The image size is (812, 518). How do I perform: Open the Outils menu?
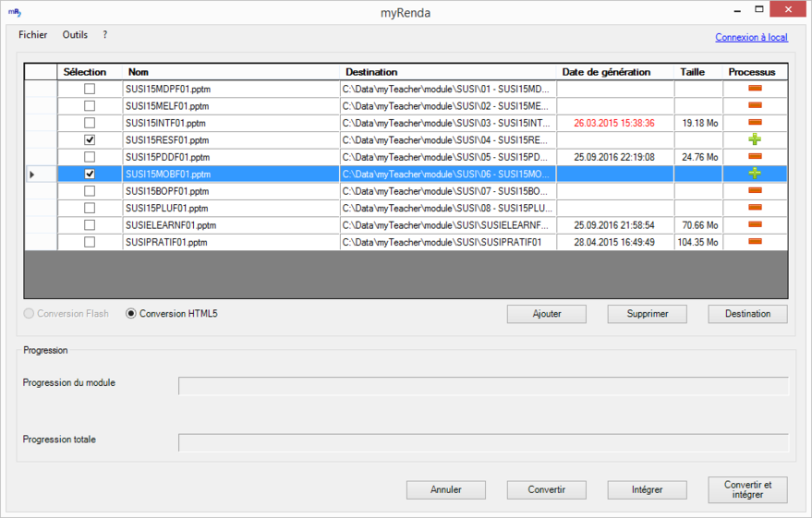tap(75, 35)
